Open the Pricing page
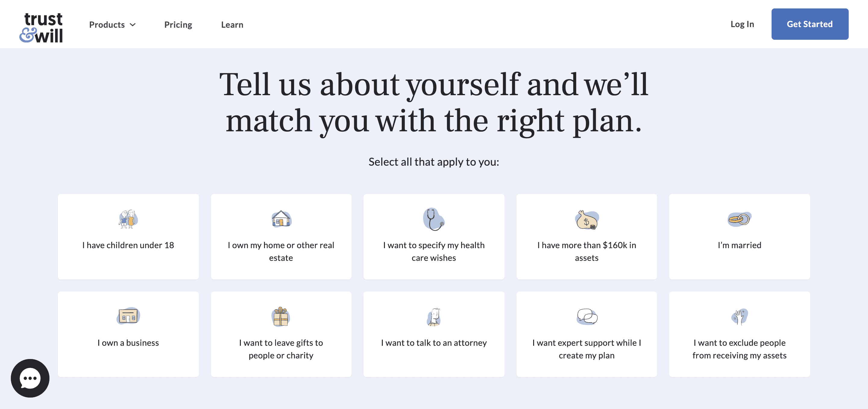 (178, 25)
